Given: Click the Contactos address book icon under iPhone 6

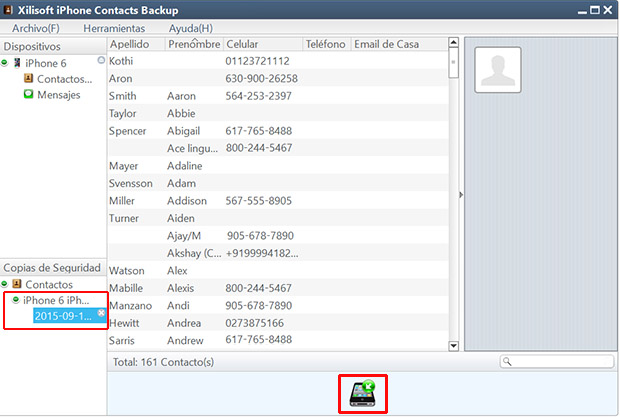Looking at the screenshot, I should point(28,78).
